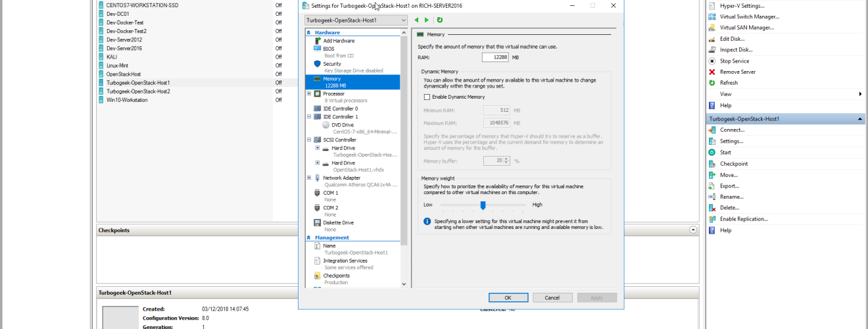Click Refresh in the Actions pane
Image resolution: width=868 pixels, height=329 pixels.
tap(729, 83)
